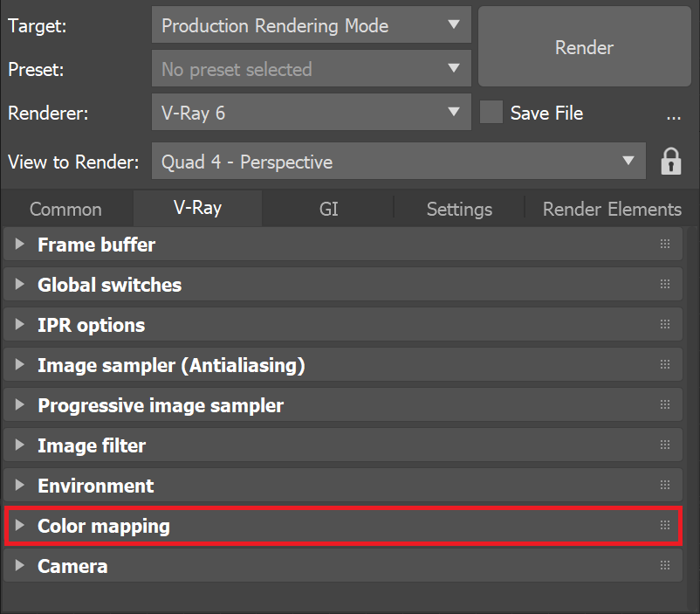Switch to the GI tab
The image size is (700, 614).
coord(328,209)
